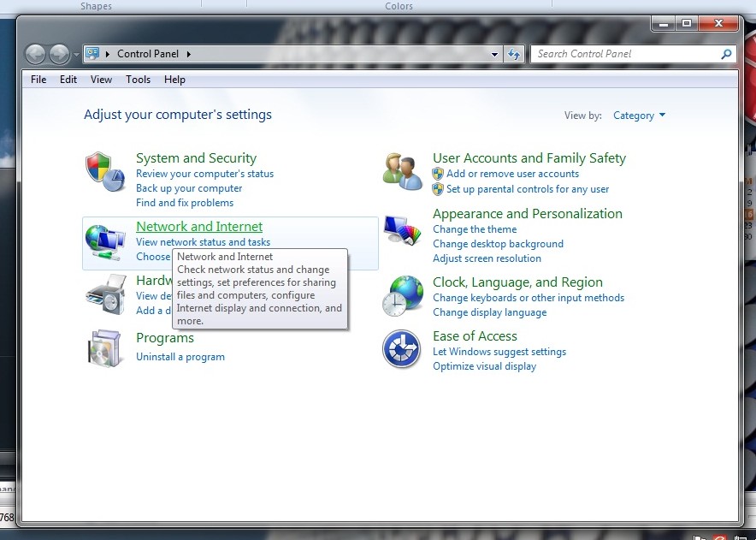Open the Programs category heading

click(165, 338)
